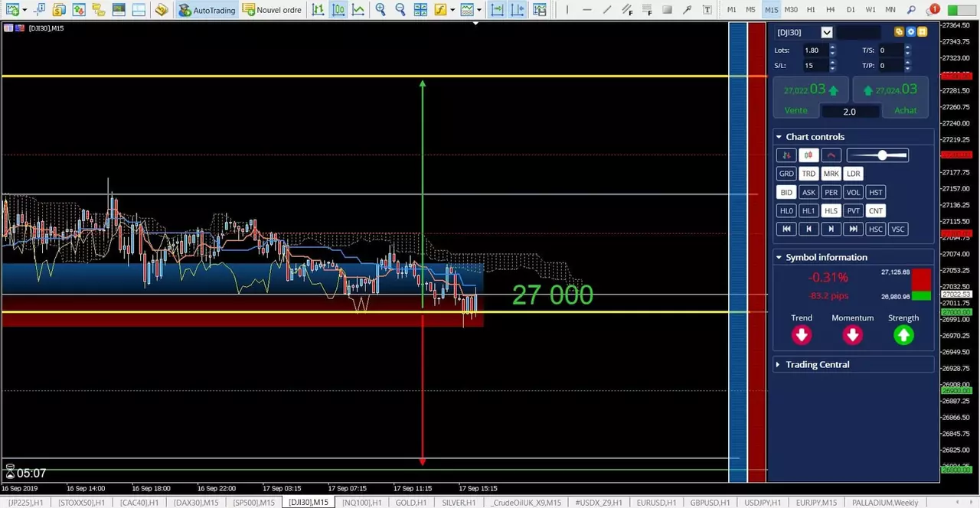Viewport: 980px width, 508px height.
Task: Toggle BID line display
Action: pyautogui.click(x=786, y=192)
